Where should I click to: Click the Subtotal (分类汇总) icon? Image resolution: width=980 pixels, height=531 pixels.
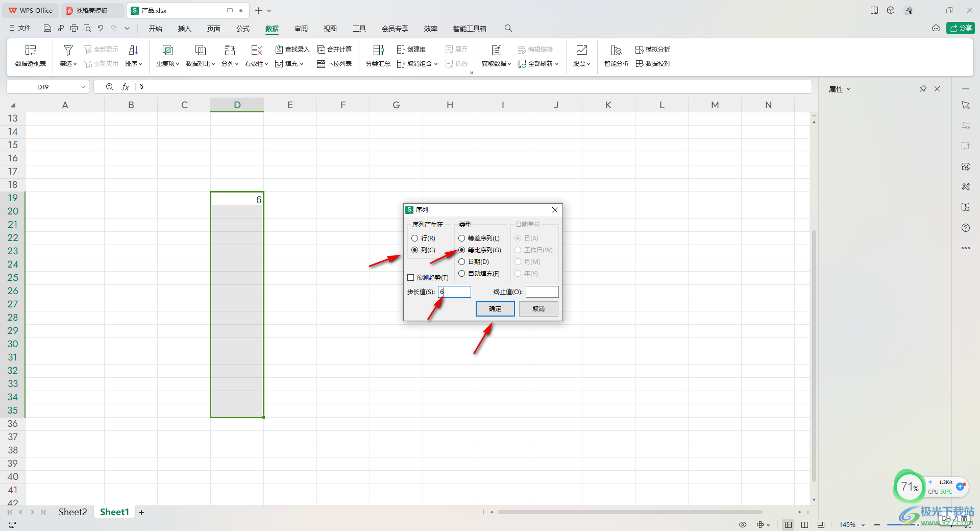tap(378, 50)
